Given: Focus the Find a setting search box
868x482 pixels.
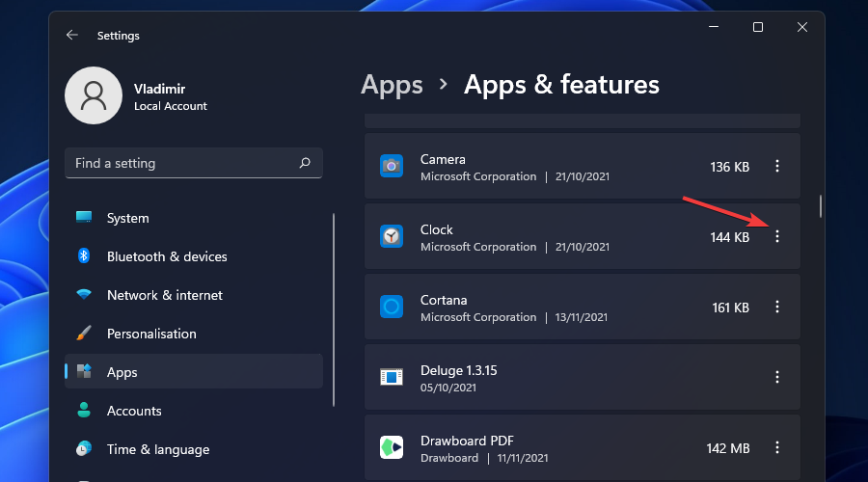Looking at the screenshot, I should click(194, 163).
